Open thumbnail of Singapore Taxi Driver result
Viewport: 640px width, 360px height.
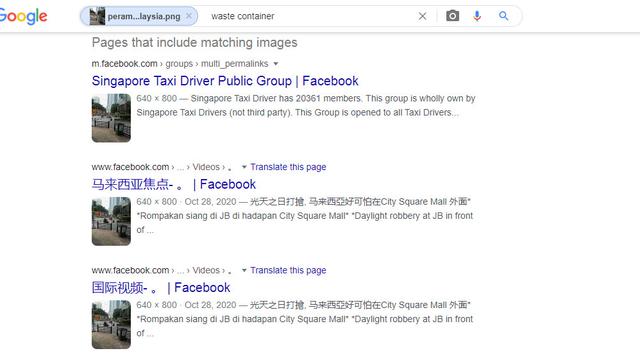111,118
